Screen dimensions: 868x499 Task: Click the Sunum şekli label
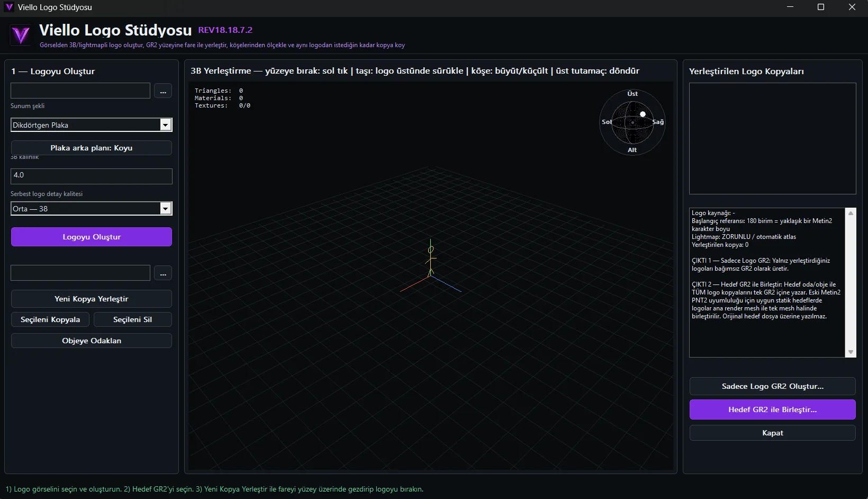point(28,106)
